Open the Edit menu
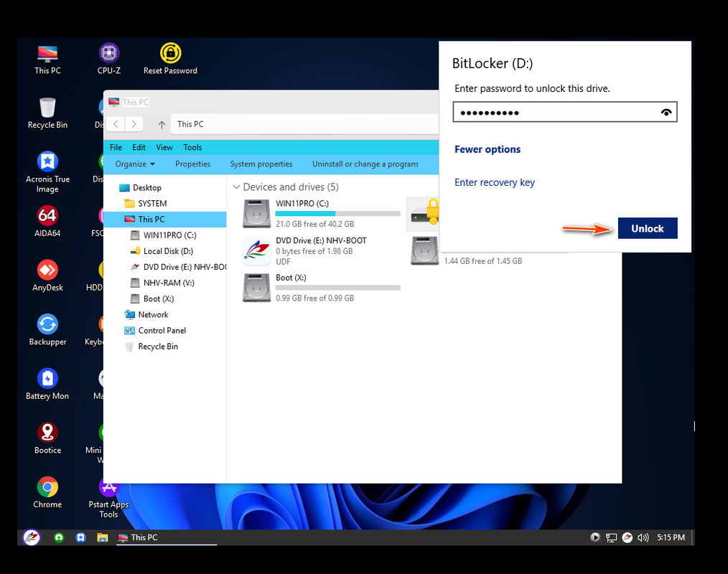 pos(139,147)
